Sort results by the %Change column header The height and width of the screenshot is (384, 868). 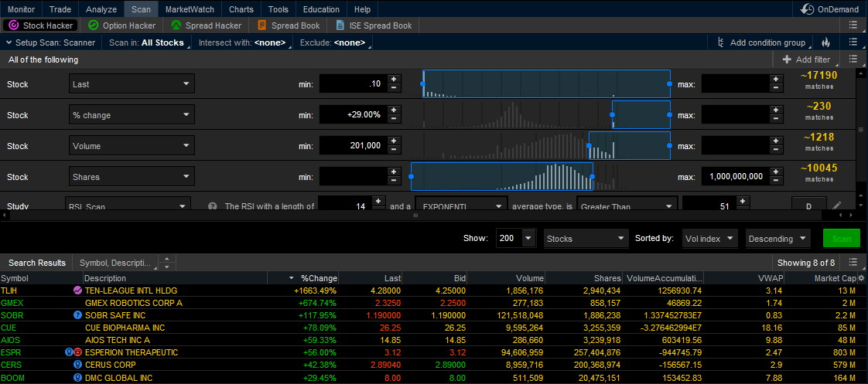(319, 278)
